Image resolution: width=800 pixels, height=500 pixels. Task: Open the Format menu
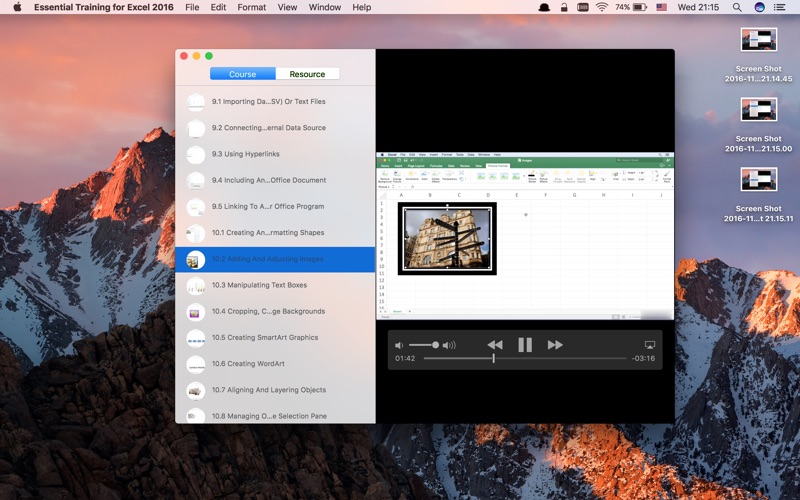(x=252, y=7)
